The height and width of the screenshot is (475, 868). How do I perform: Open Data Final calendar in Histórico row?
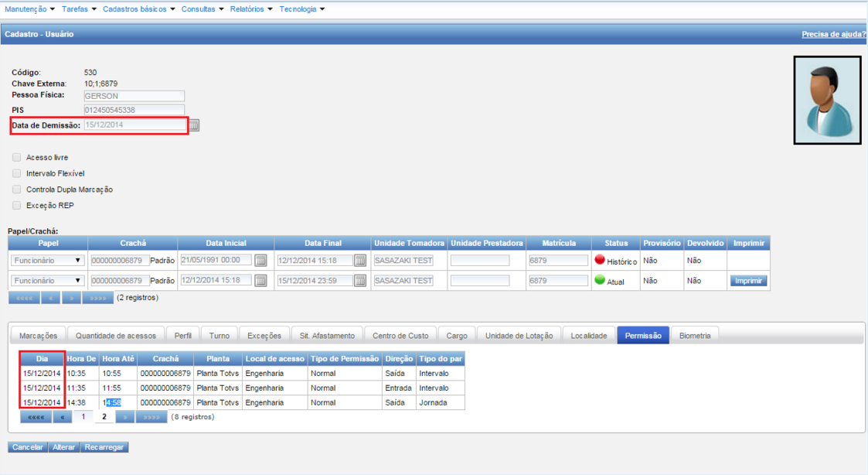coord(360,261)
